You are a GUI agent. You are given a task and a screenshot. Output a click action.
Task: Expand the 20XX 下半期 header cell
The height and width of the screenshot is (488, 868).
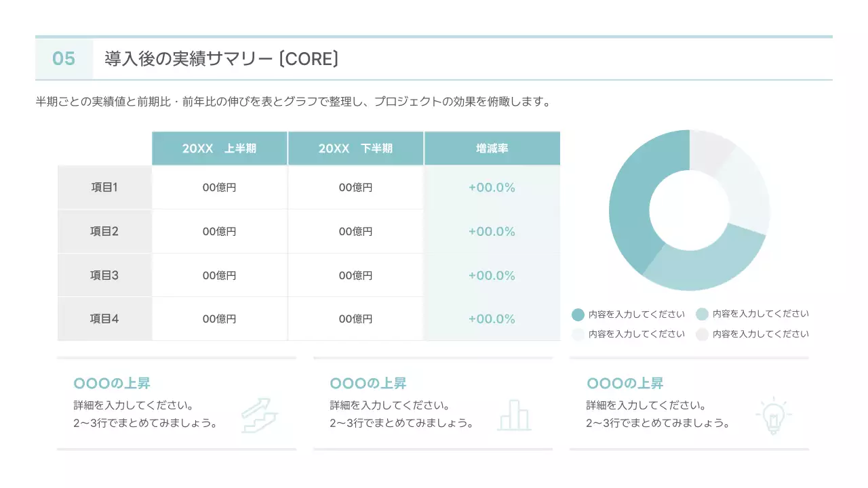(355, 148)
